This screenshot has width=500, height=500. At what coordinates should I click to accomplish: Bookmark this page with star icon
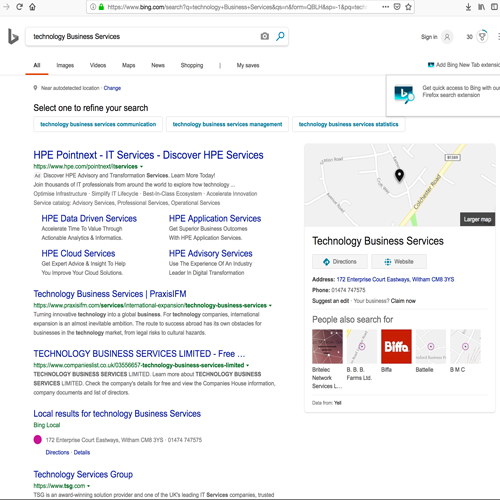click(x=408, y=7)
